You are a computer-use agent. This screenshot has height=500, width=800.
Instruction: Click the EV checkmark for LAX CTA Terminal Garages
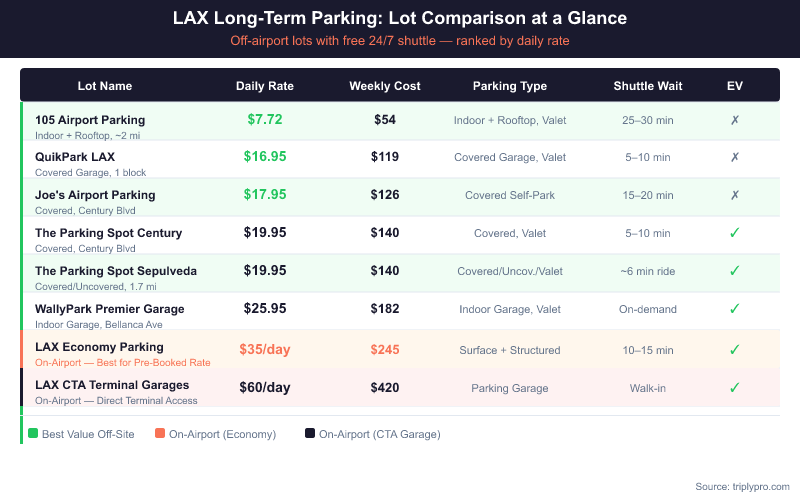pos(734,388)
